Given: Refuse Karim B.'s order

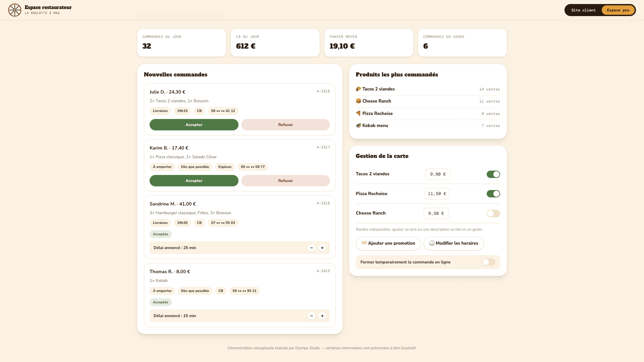Looking at the screenshot, I should pos(285,181).
